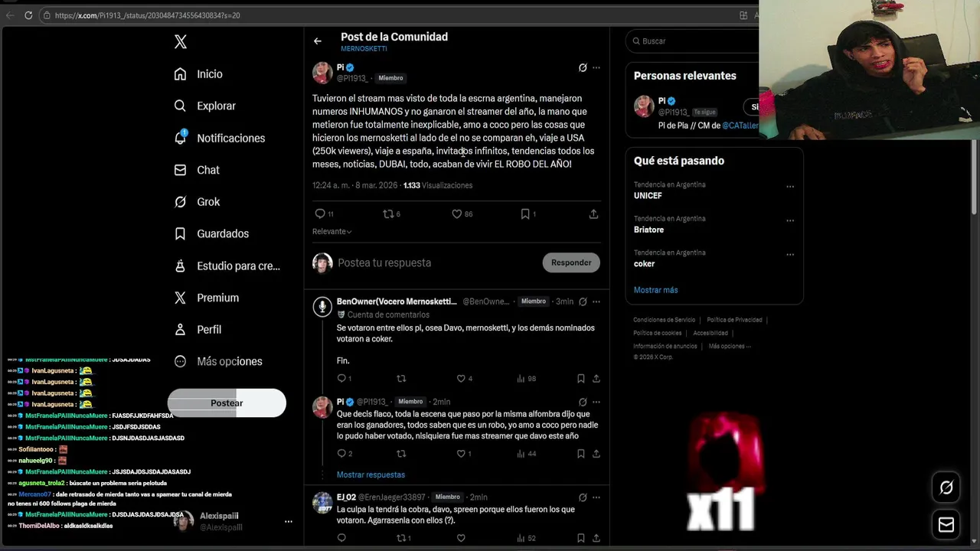Repost BenOwner's comment

tap(401, 379)
